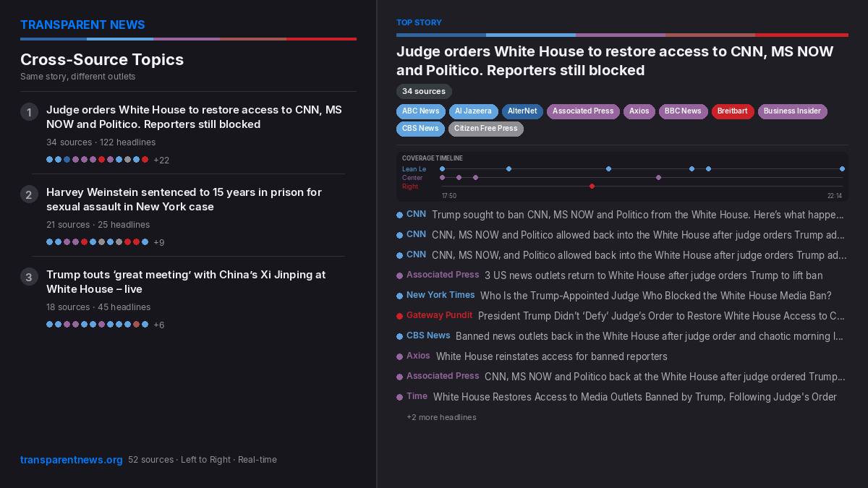Choose the BBC News source chip

(683, 111)
